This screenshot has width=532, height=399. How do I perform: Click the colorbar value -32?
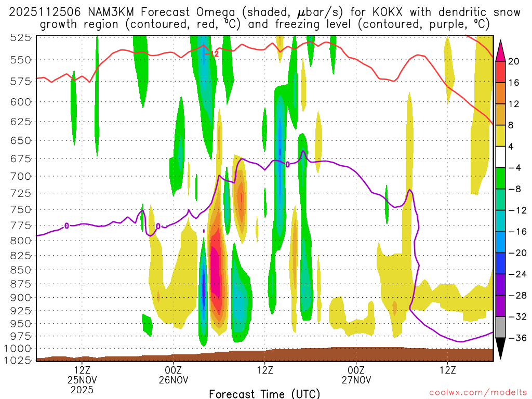517,317
